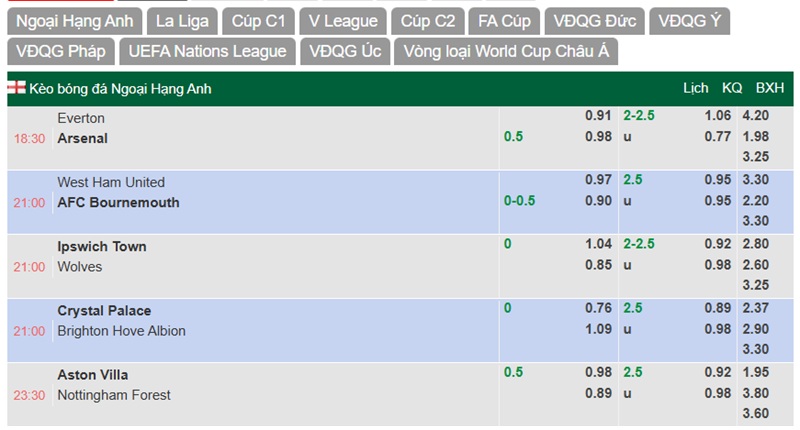Viewport: 800px width, 430px height.
Task: Click the 0.77 under odds in Arsenal row
Action: [718, 137]
